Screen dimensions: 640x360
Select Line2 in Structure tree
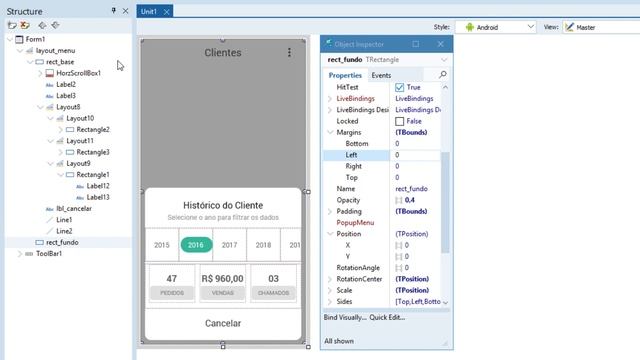[64, 231]
